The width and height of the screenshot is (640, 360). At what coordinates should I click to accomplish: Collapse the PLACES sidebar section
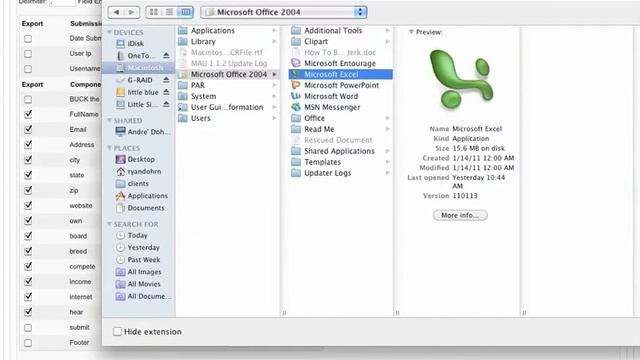tap(109, 148)
